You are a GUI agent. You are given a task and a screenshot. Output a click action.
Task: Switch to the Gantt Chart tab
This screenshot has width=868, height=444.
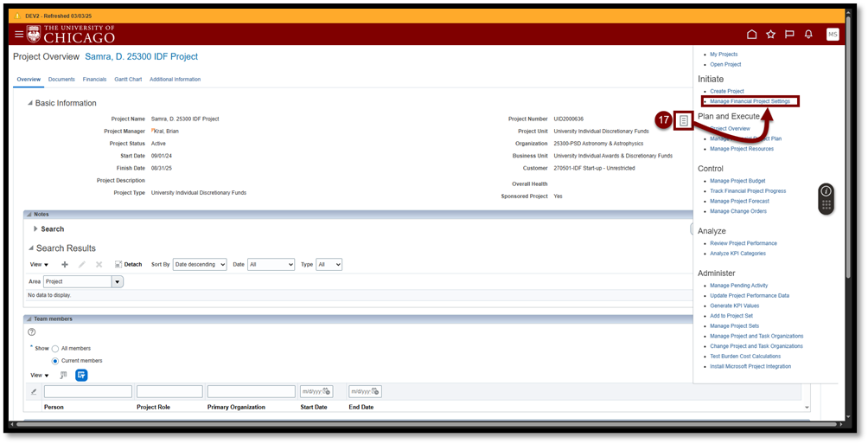(x=127, y=80)
